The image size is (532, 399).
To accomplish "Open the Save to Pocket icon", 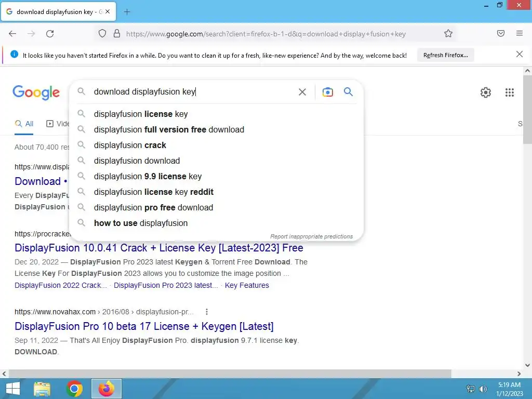I will (x=500, y=33).
